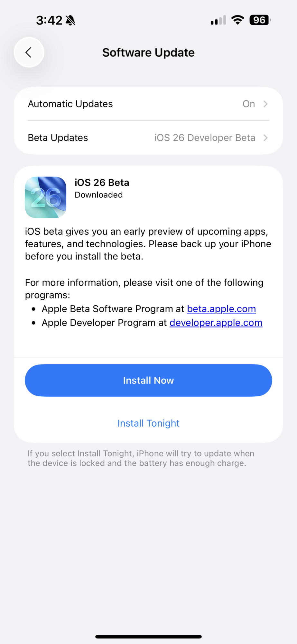
Task: Expand the Beta Updates chevron
Action: (265, 138)
